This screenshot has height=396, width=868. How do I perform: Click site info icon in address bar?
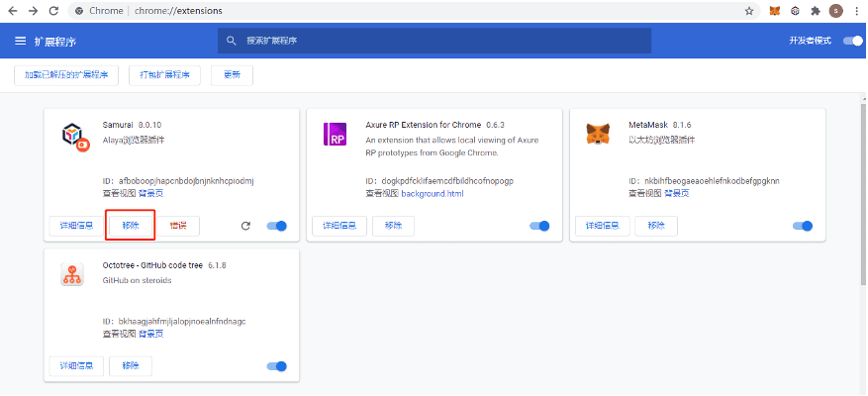pos(80,11)
